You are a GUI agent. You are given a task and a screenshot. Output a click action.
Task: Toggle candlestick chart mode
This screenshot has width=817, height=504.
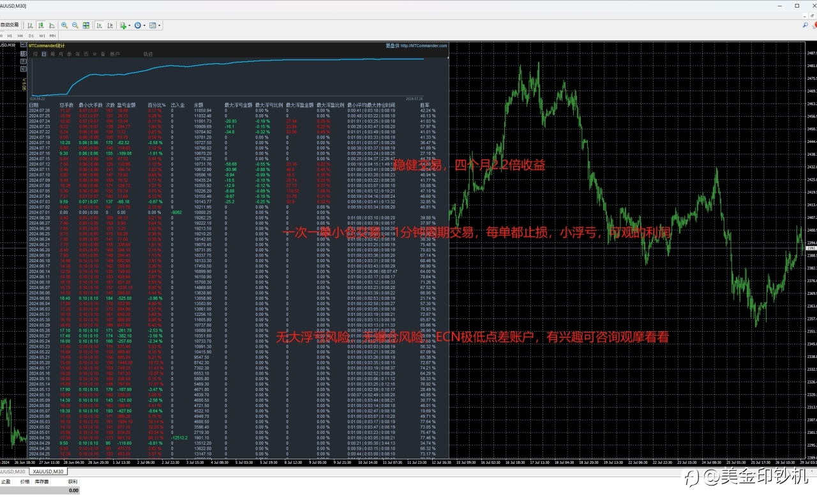coord(41,26)
